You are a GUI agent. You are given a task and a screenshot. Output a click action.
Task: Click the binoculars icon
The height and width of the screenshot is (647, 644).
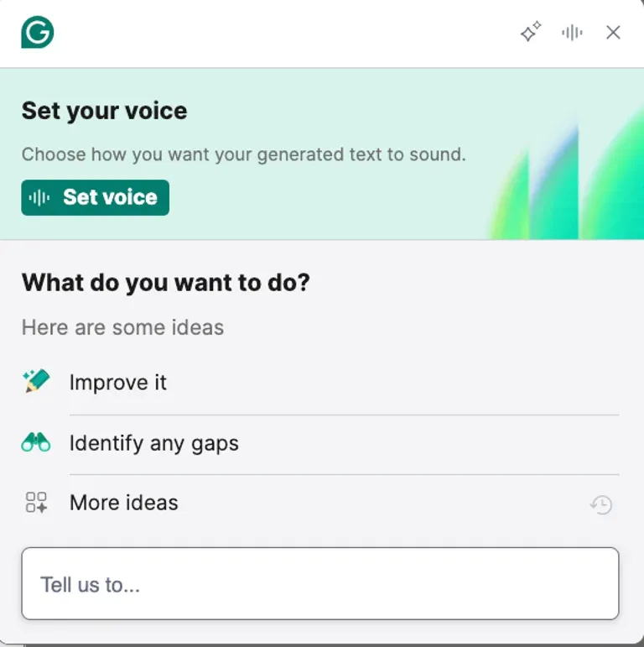pos(36,443)
